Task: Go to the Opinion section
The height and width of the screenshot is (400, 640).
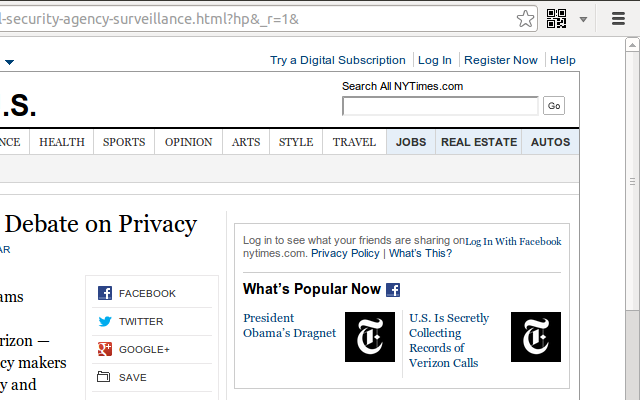Action: click(x=189, y=142)
